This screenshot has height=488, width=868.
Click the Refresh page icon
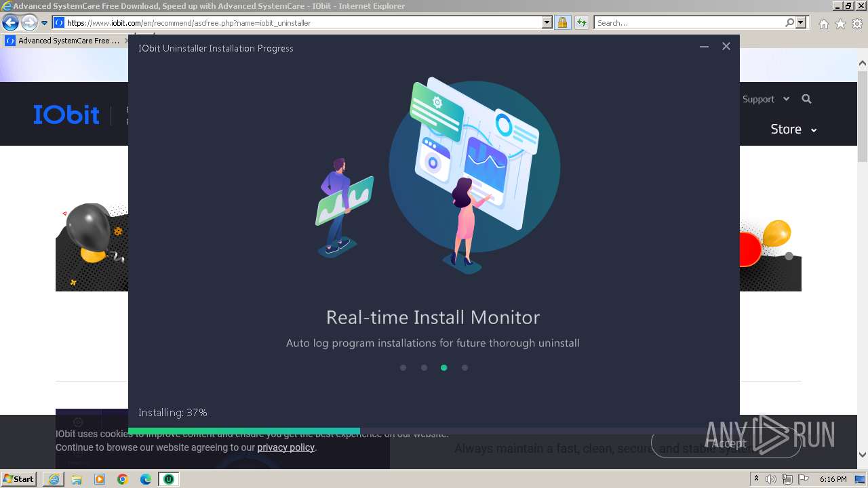(581, 22)
